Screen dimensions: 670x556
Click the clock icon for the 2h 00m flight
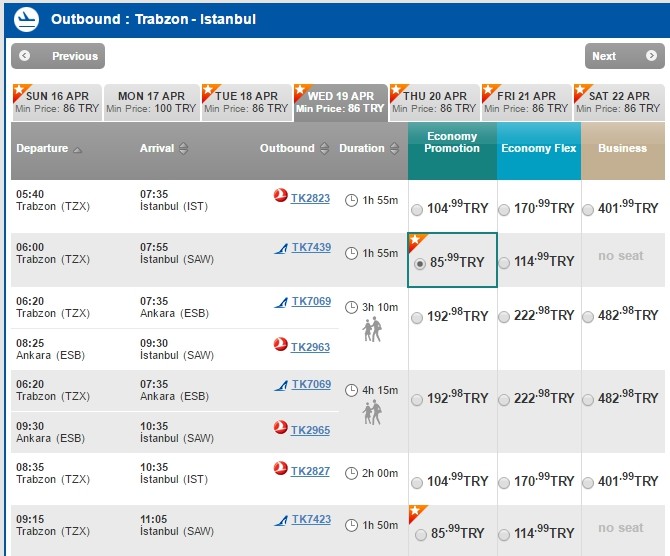tap(351, 473)
